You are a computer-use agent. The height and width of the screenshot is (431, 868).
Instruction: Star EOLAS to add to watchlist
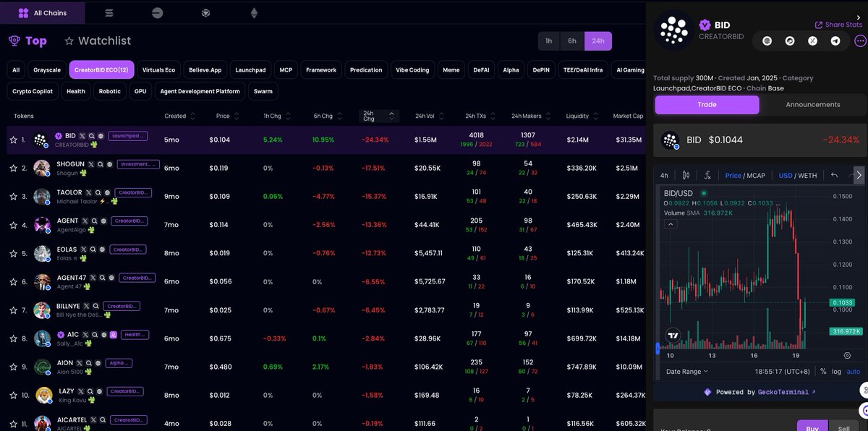click(x=13, y=254)
